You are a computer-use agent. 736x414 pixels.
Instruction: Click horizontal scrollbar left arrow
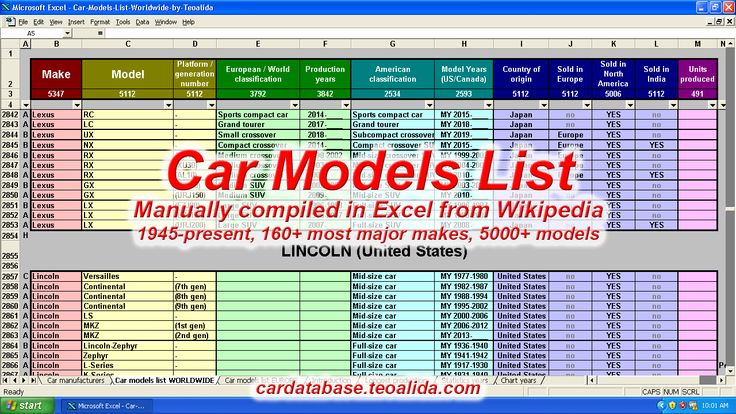pos(592,380)
